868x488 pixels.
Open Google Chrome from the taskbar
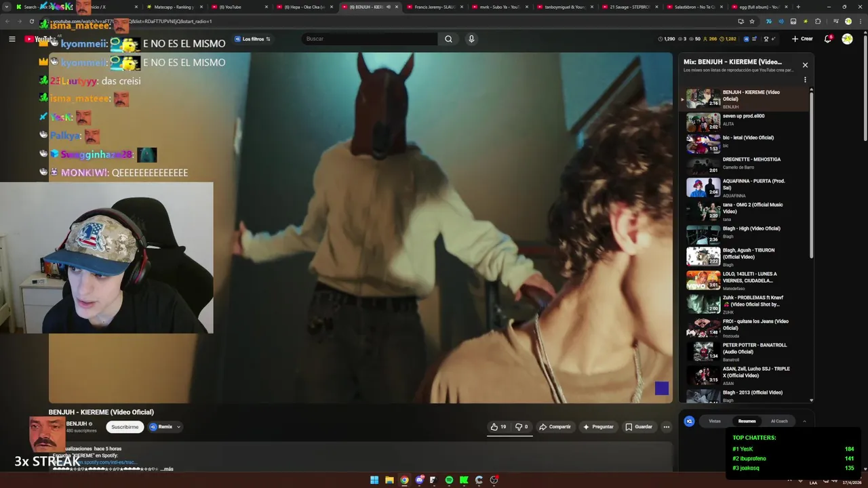pos(404,480)
